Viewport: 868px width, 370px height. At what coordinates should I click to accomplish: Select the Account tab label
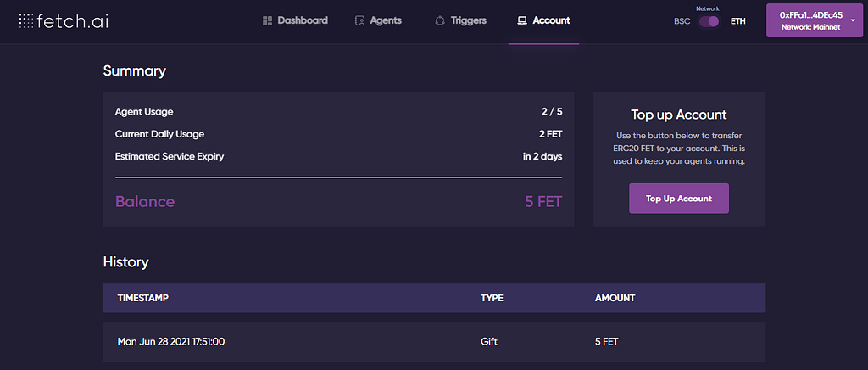tap(551, 20)
